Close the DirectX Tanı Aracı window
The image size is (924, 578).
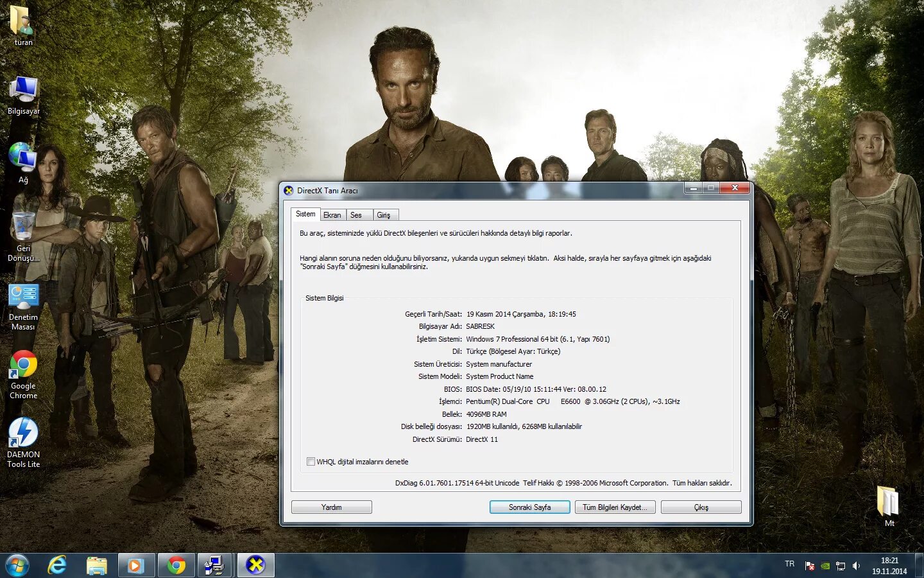pos(735,188)
